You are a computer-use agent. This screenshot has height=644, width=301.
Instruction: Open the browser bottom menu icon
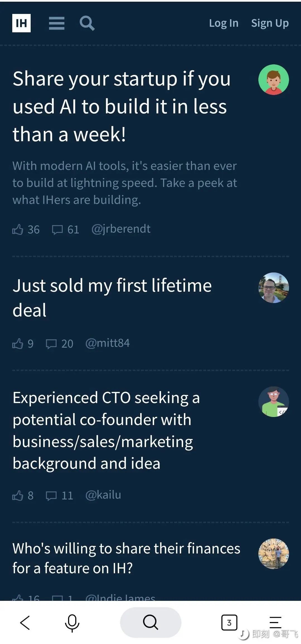275,622
